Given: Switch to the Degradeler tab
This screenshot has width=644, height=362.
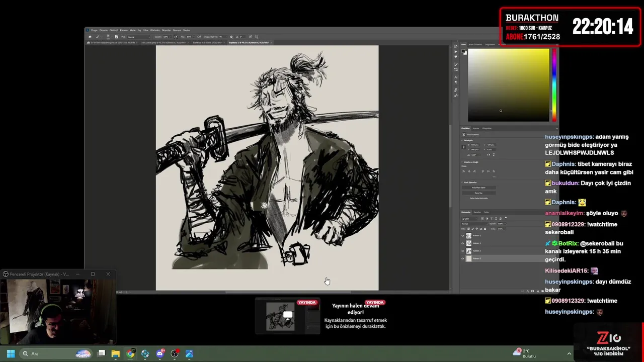Looking at the screenshot, I should coord(490,44).
